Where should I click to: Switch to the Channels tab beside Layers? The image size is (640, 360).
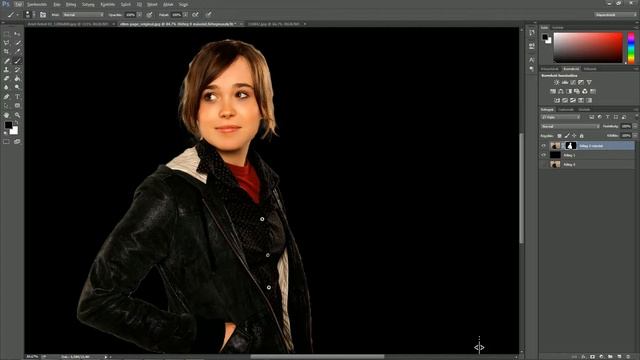click(566, 109)
